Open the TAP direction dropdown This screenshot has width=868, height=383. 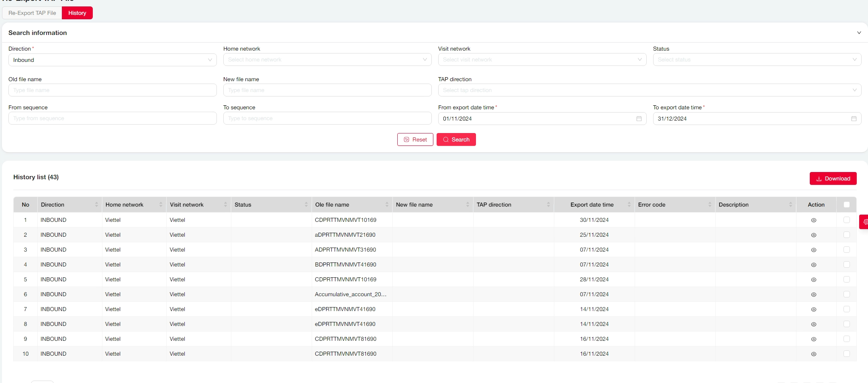[x=649, y=90]
